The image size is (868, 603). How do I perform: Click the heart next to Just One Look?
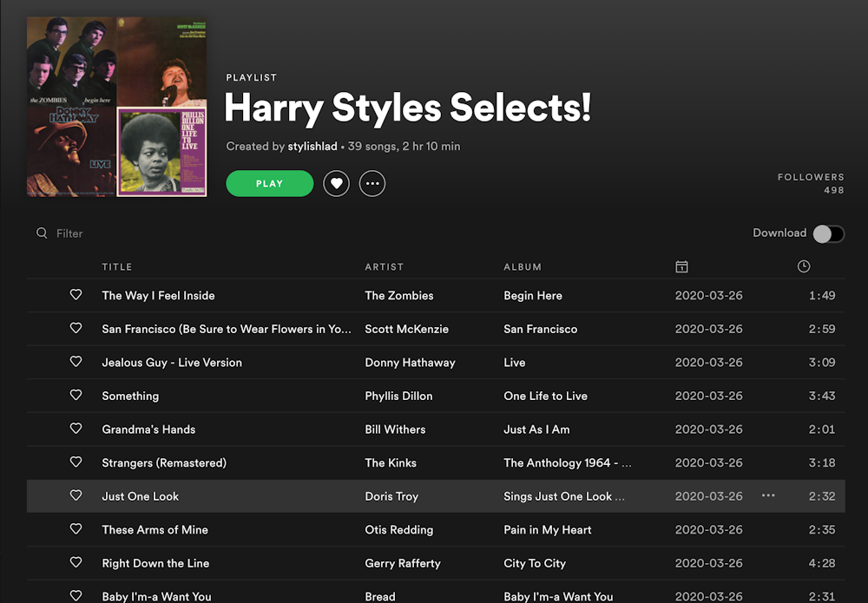pos(76,495)
